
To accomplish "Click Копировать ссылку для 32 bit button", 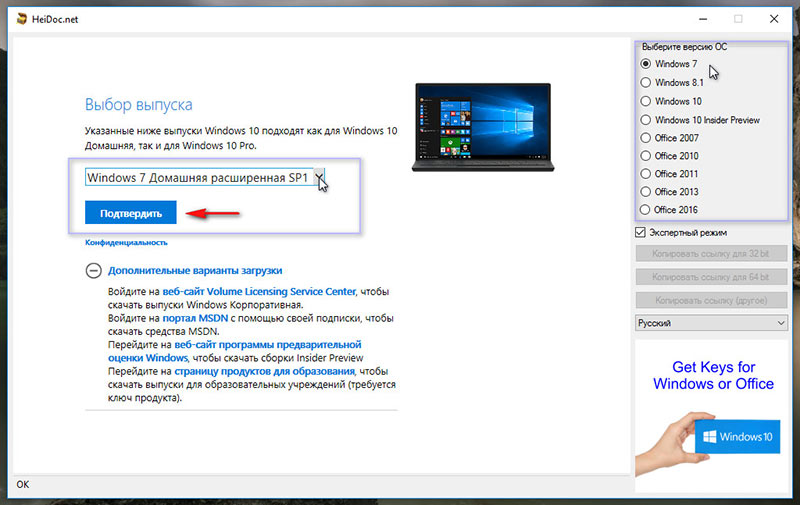I will coord(711,254).
